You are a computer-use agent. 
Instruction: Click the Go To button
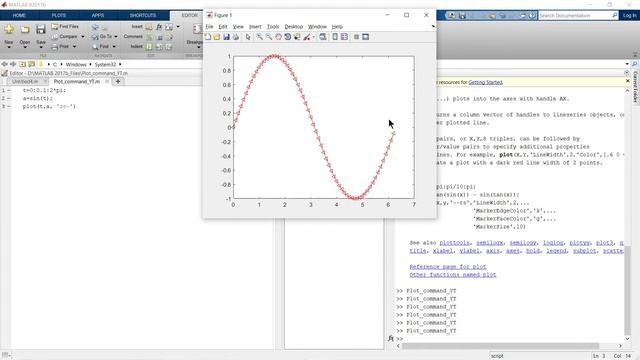click(x=102, y=37)
